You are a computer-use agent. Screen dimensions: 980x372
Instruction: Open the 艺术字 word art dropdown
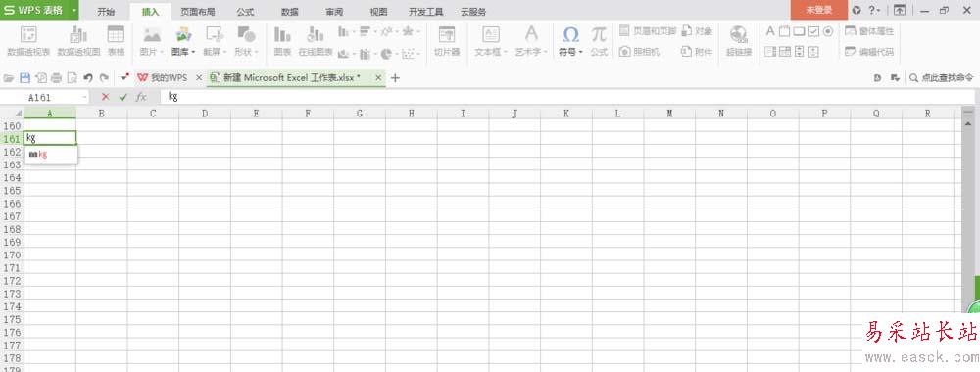[x=531, y=41]
